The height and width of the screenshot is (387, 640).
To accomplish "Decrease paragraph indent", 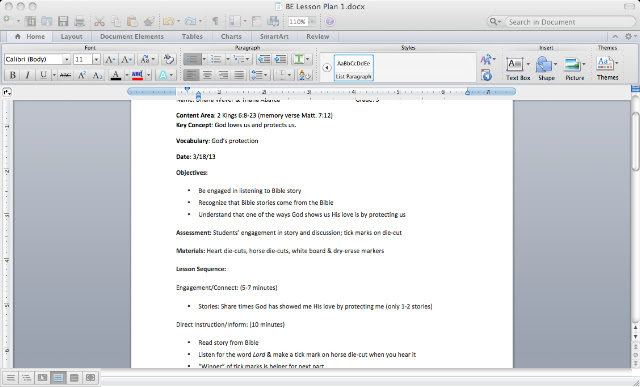I will pos(264,59).
